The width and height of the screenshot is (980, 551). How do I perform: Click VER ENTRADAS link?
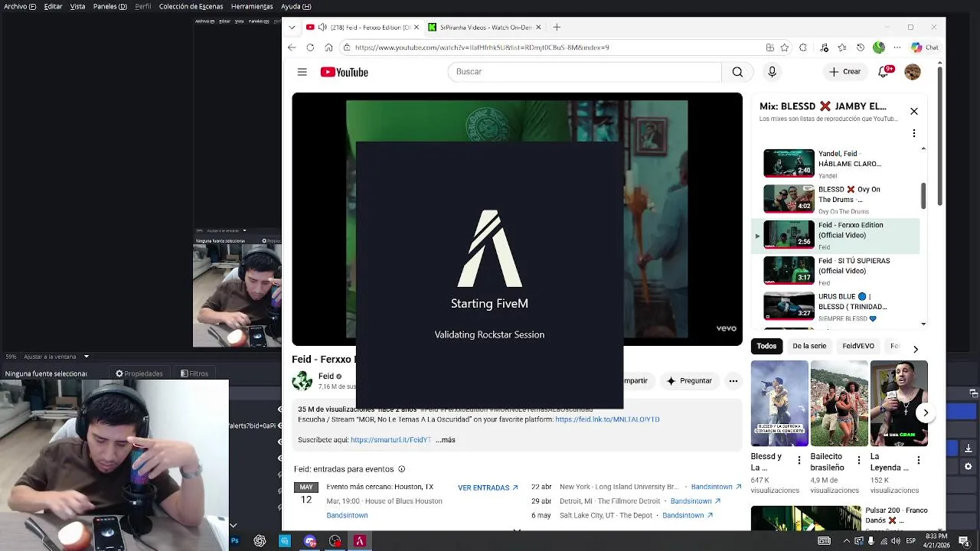point(488,487)
